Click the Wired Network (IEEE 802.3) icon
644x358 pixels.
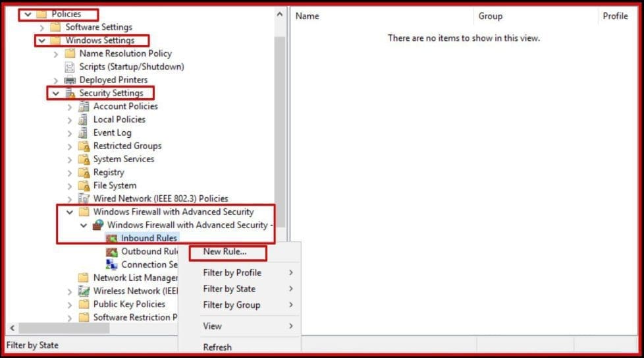pos(84,198)
